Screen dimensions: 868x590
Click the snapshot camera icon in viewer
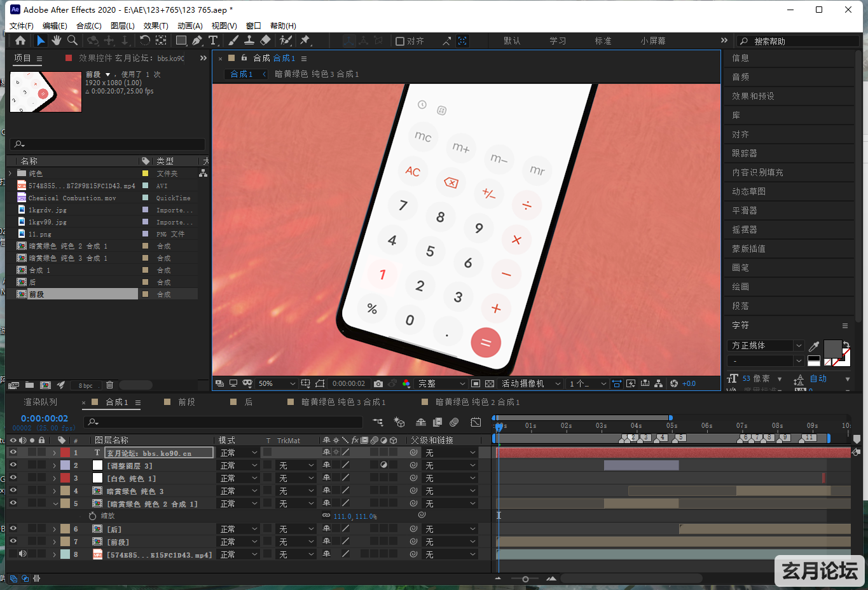point(378,383)
